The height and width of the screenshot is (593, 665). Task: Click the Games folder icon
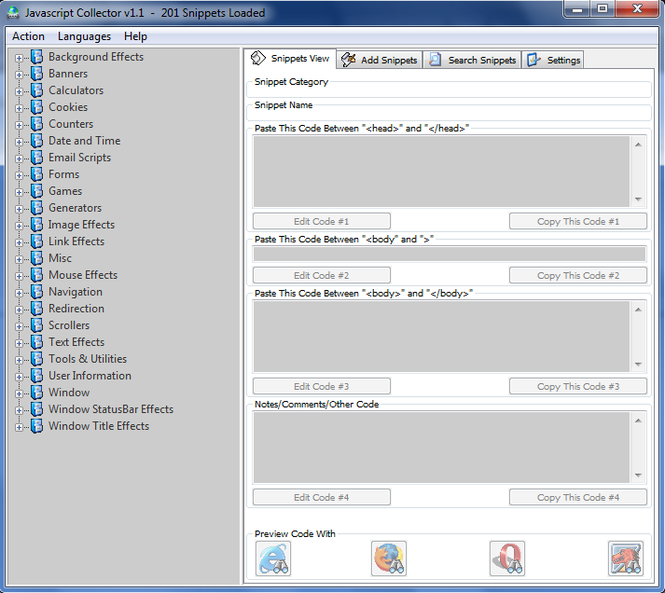click(37, 191)
